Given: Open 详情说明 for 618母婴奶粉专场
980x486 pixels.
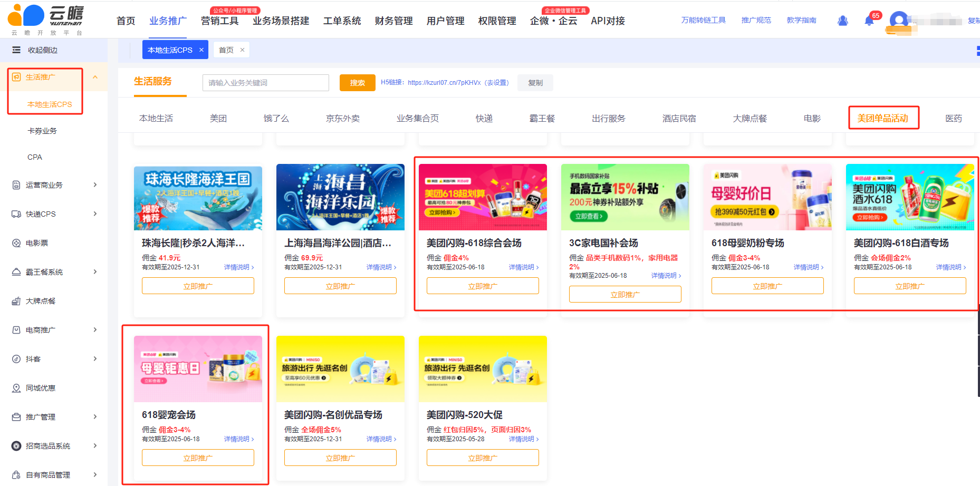Looking at the screenshot, I should tap(809, 267).
